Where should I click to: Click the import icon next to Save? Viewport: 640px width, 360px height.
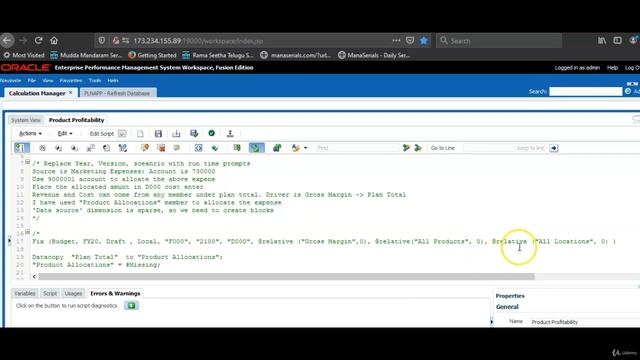point(176,133)
